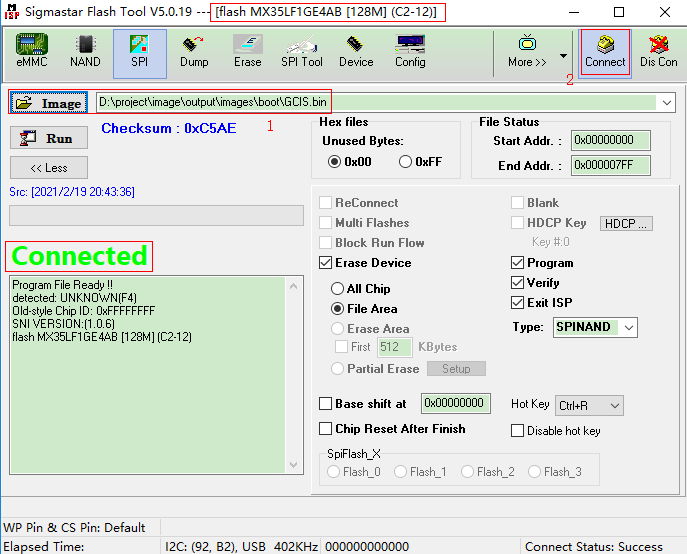The image size is (687, 554).
Task: Click the More >> toolbar icon
Action: pyautogui.click(x=527, y=51)
